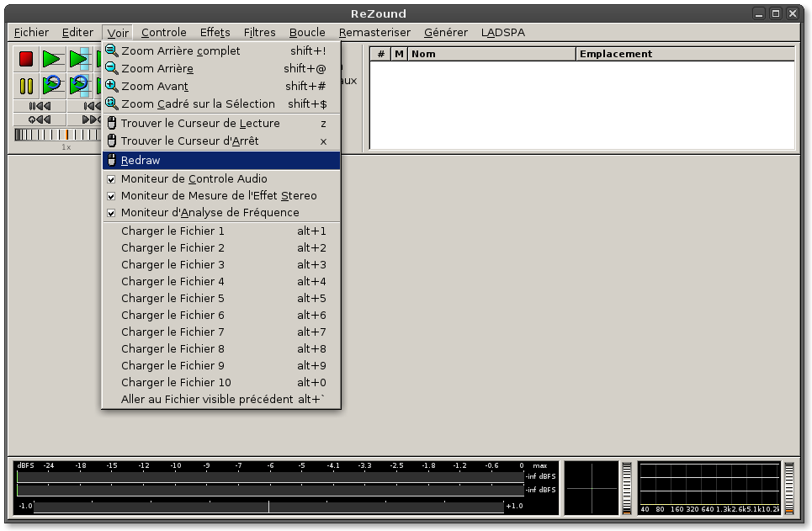Image resolution: width=812 pixels, height=531 pixels.
Task: Choose Zoom Arrière from the Voir menu
Action: 221,68
